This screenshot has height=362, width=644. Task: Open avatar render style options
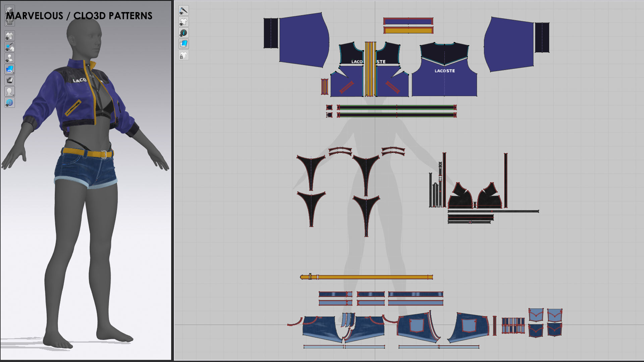[x=9, y=91]
